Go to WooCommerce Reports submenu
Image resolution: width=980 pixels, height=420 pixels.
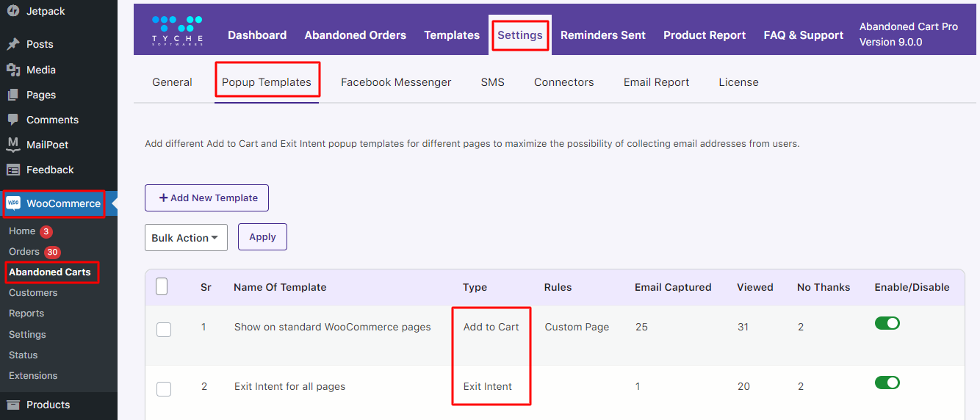pos(26,314)
